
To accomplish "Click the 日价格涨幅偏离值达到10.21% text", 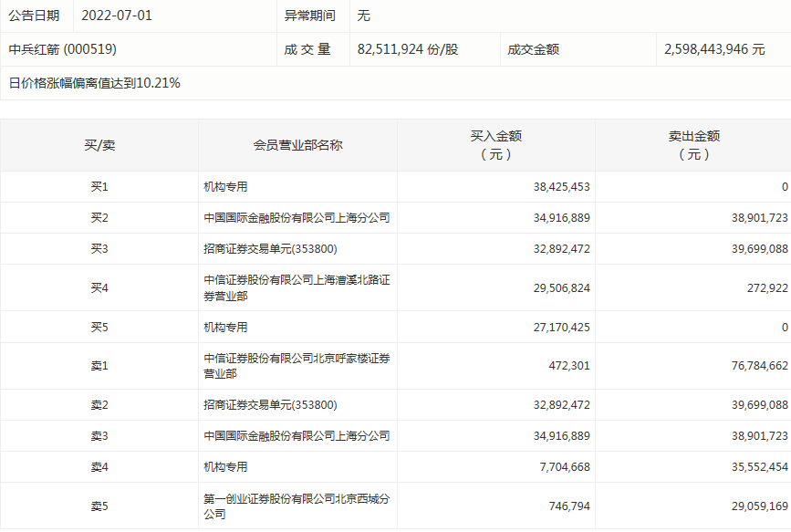I will (x=94, y=83).
